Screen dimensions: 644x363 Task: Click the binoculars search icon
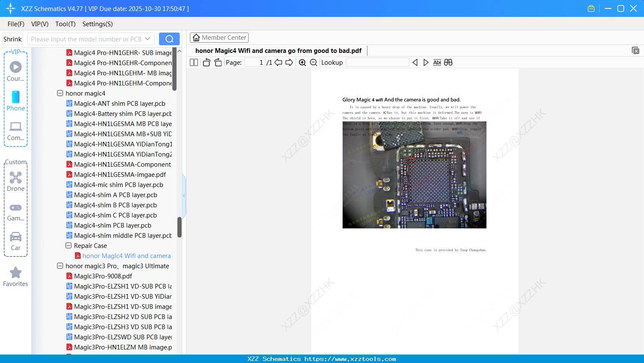448,63
